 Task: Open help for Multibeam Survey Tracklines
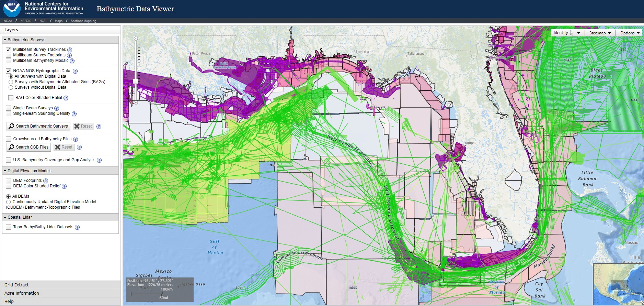[70, 50]
